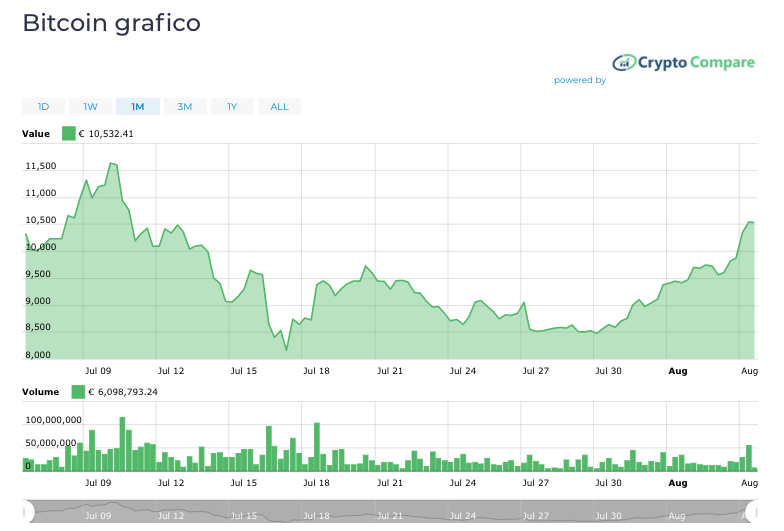Toggle the green Value legend swatch

pos(68,134)
